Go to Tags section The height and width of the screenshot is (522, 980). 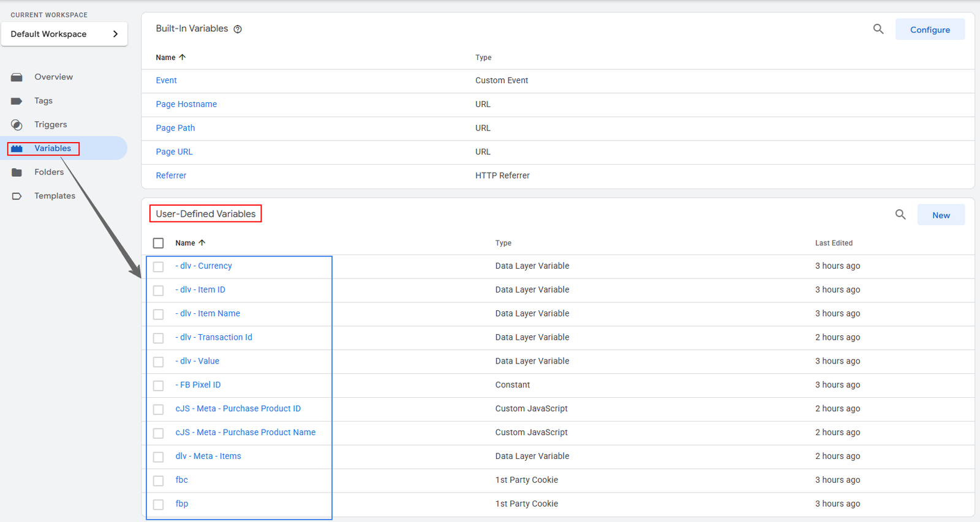(x=43, y=101)
